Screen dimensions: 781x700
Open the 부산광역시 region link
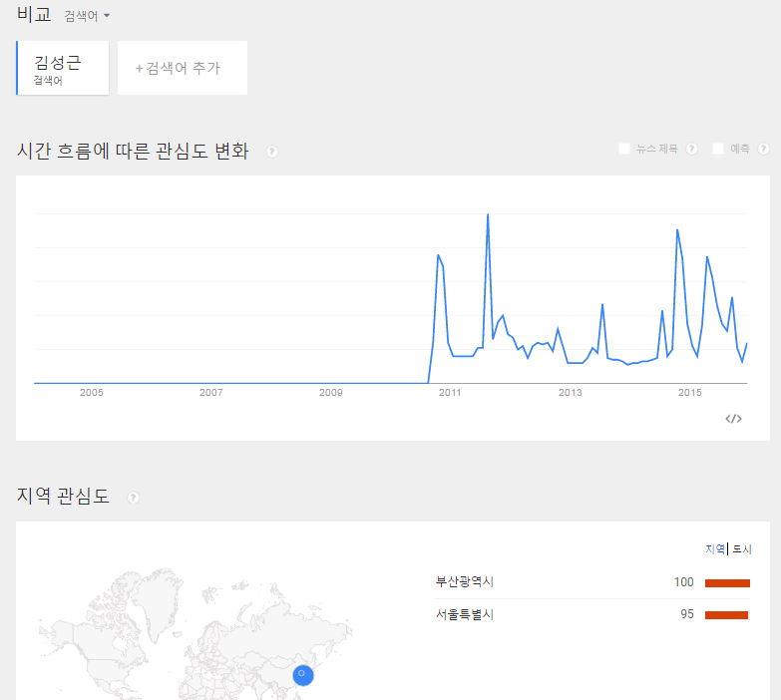tap(465, 582)
